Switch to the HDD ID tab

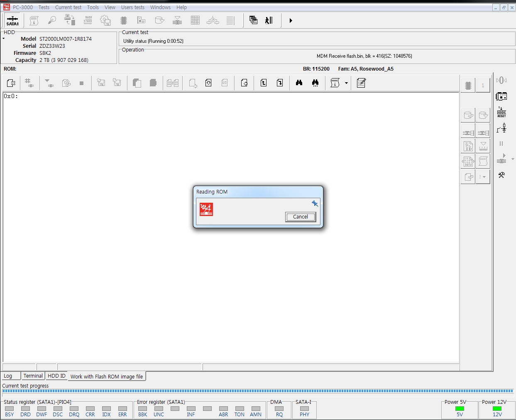(56, 376)
